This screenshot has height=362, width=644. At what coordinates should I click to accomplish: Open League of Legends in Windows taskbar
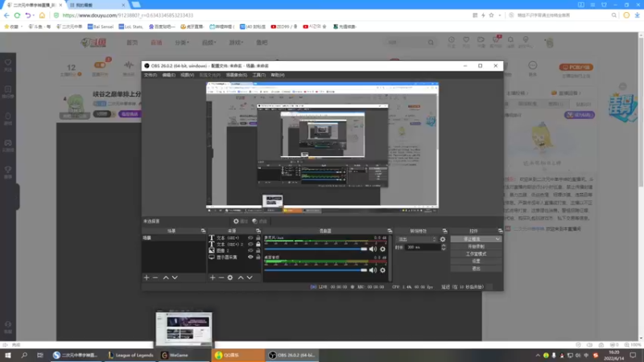(x=131, y=355)
